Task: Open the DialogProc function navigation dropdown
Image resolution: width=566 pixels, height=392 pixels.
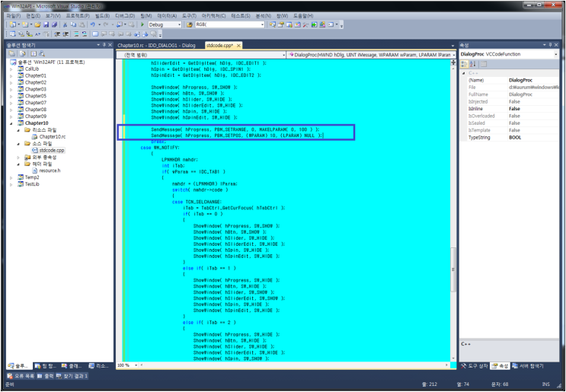Action: click(453, 55)
